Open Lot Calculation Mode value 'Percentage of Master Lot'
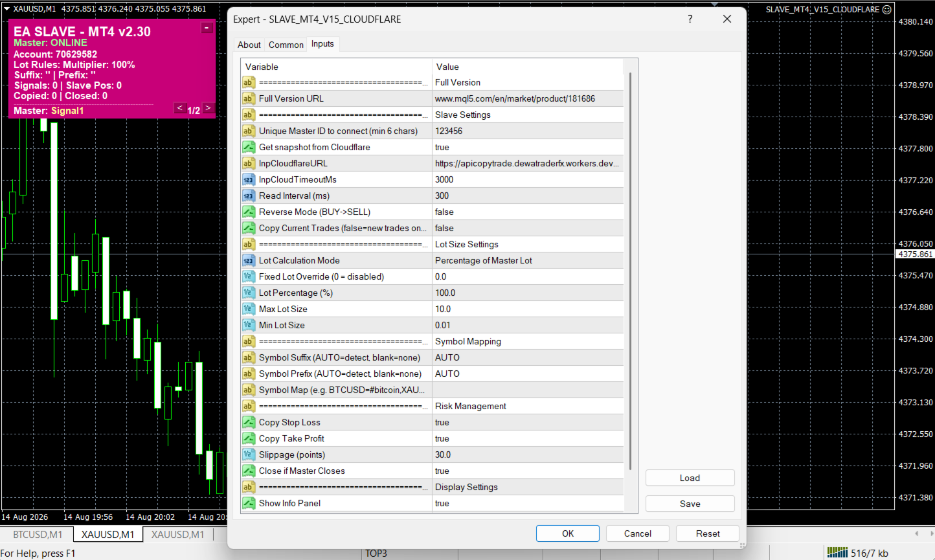The height and width of the screenshot is (560, 935). (x=528, y=260)
